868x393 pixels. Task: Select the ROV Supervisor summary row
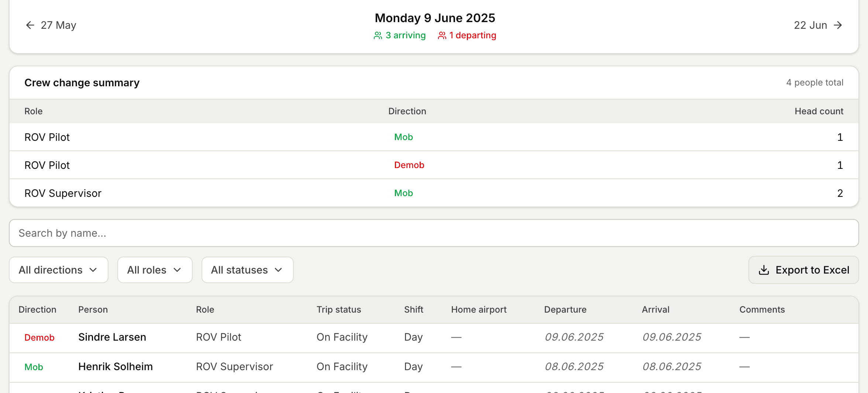coord(434,193)
